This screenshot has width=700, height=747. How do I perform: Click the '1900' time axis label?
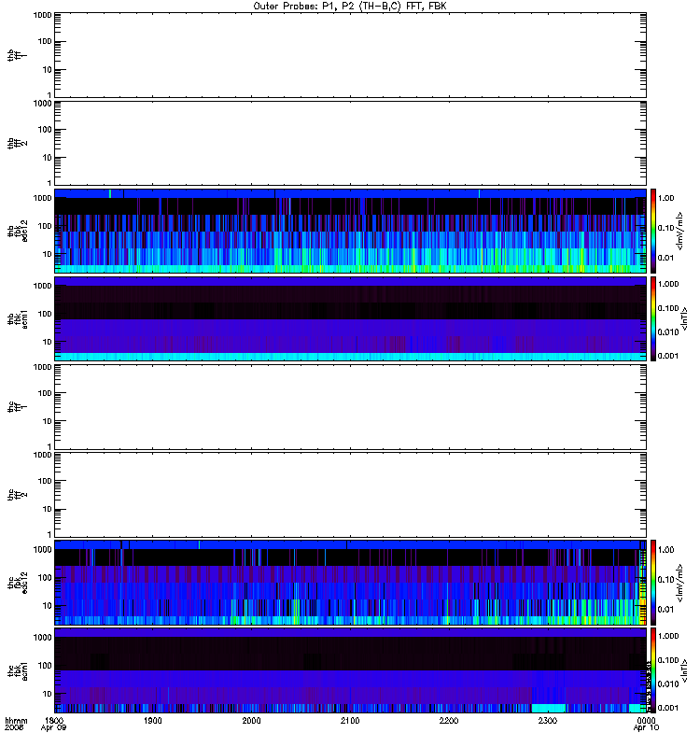[153, 721]
